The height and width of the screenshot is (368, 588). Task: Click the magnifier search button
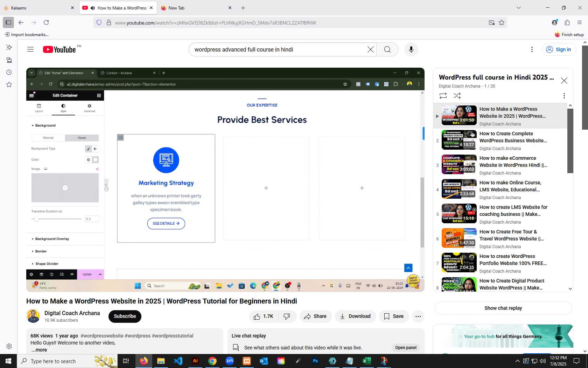(x=387, y=49)
